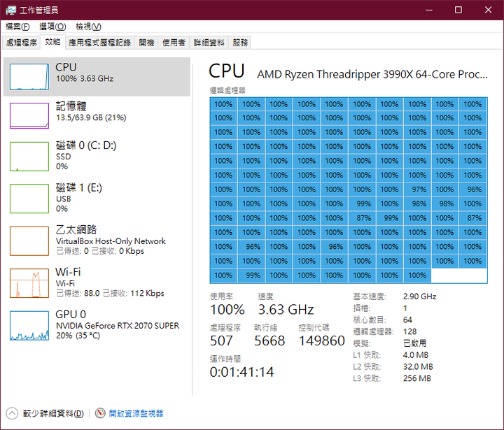This screenshot has width=504, height=430.
Task: Click Wi-Fi 已傳送 88.0 已接收 112 Kbps text
Action: click(x=110, y=293)
